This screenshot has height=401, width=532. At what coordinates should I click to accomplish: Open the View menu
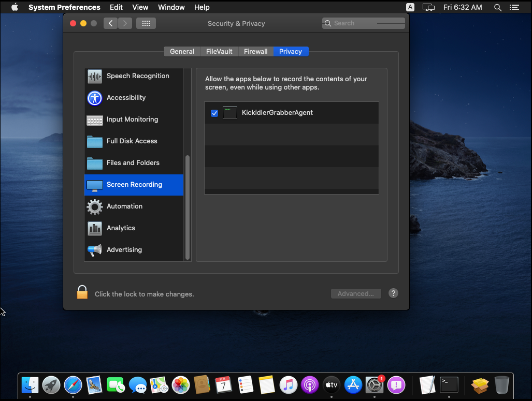pos(140,7)
